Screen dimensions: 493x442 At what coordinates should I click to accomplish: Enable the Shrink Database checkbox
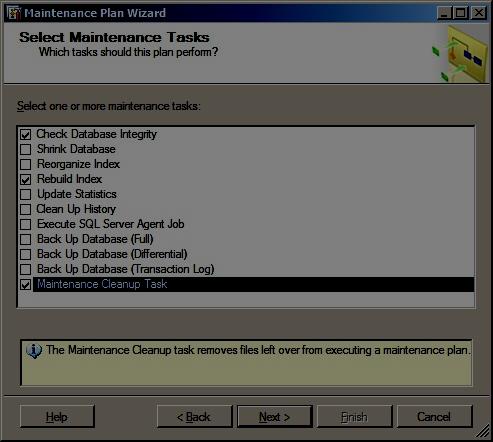click(x=26, y=149)
